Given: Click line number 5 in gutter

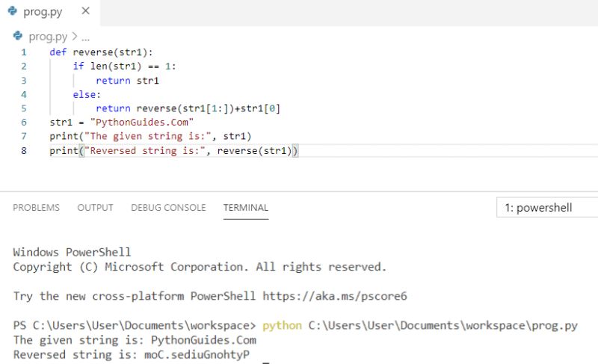Looking at the screenshot, I should tap(24, 108).
